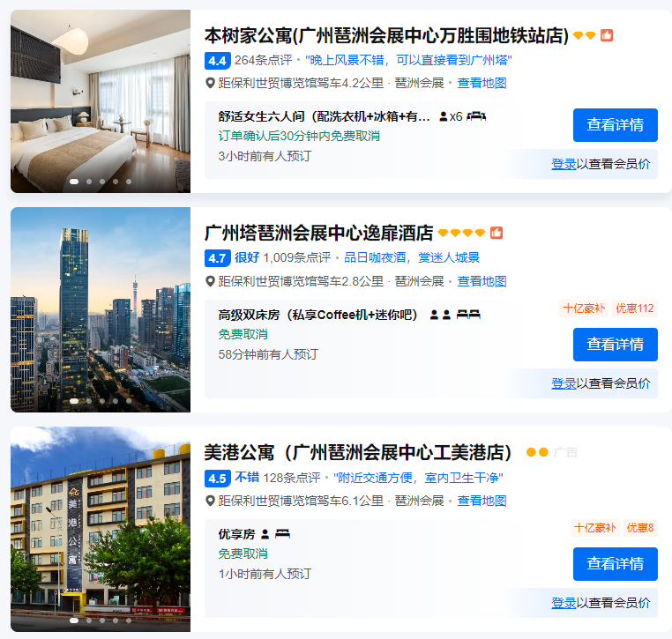The height and width of the screenshot is (639, 672).
Task: Click location pin icon for 本树家公寓
Action: (x=210, y=83)
